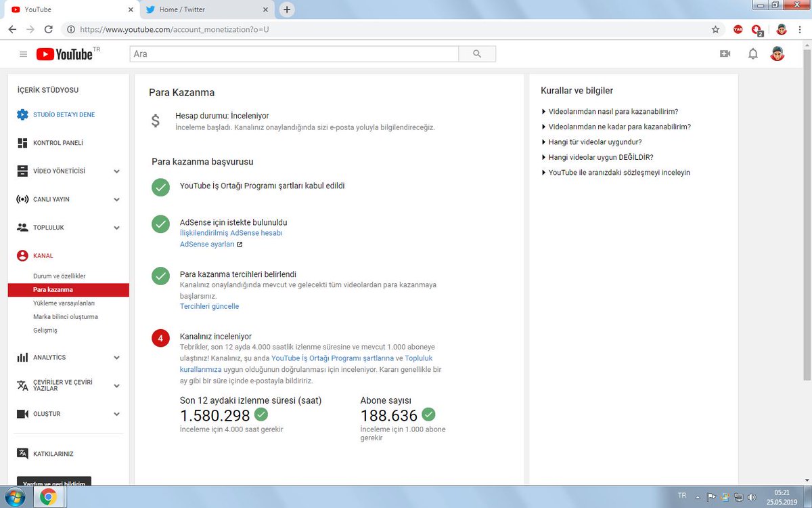812x508 pixels.
Task: Expand the Canlı Yayın section
Action: click(117, 200)
